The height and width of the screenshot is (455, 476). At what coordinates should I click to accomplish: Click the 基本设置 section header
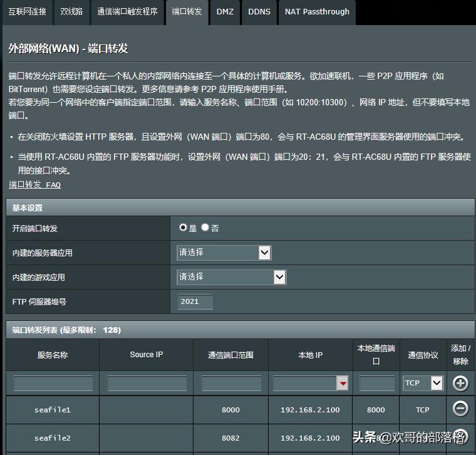[241, 207]
